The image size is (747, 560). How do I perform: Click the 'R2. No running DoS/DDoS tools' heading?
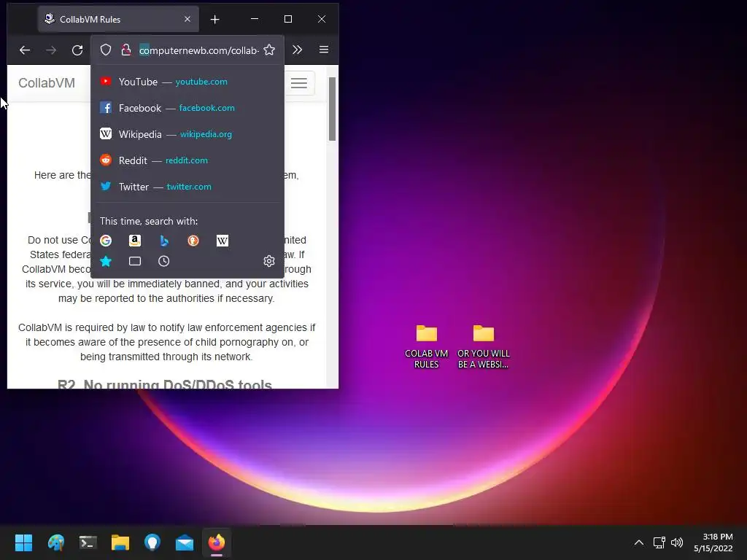[165, 384]
